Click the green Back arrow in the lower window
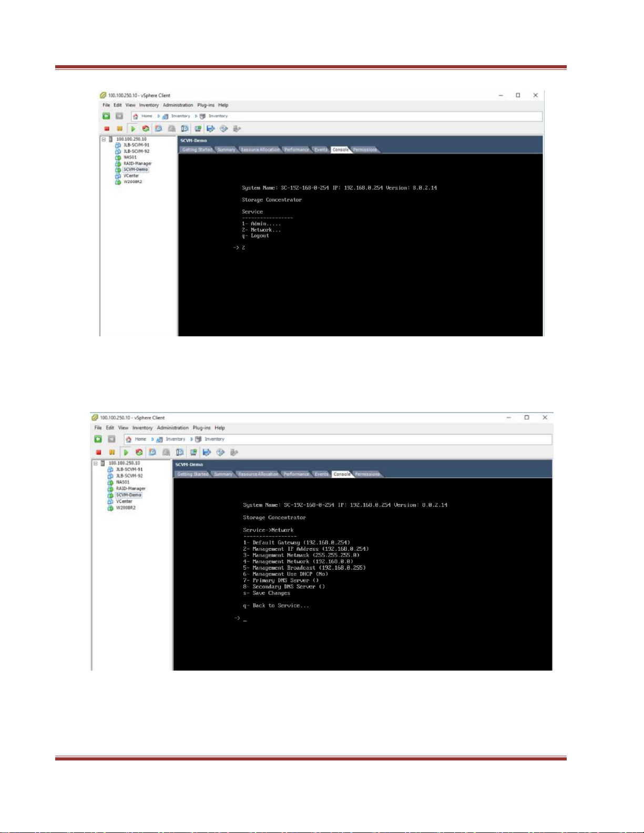The height and width of the screenshot is (833, 644). [98, 439]
